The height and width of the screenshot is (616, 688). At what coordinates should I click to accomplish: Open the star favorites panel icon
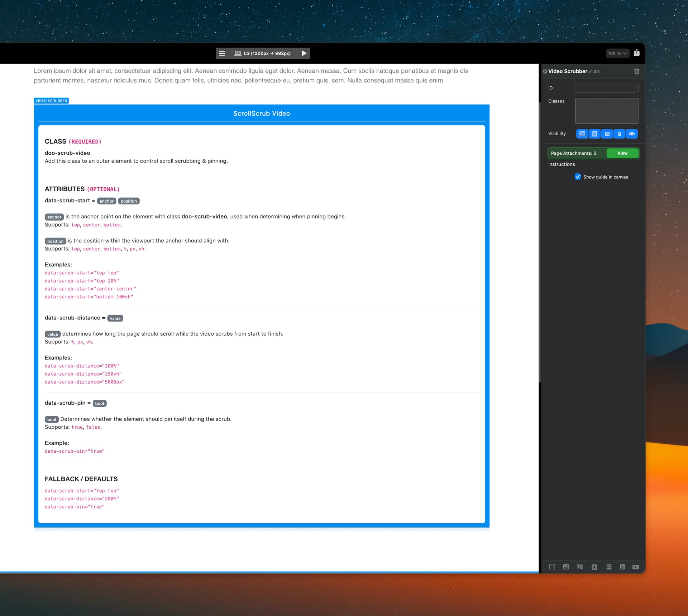point(594,567)
